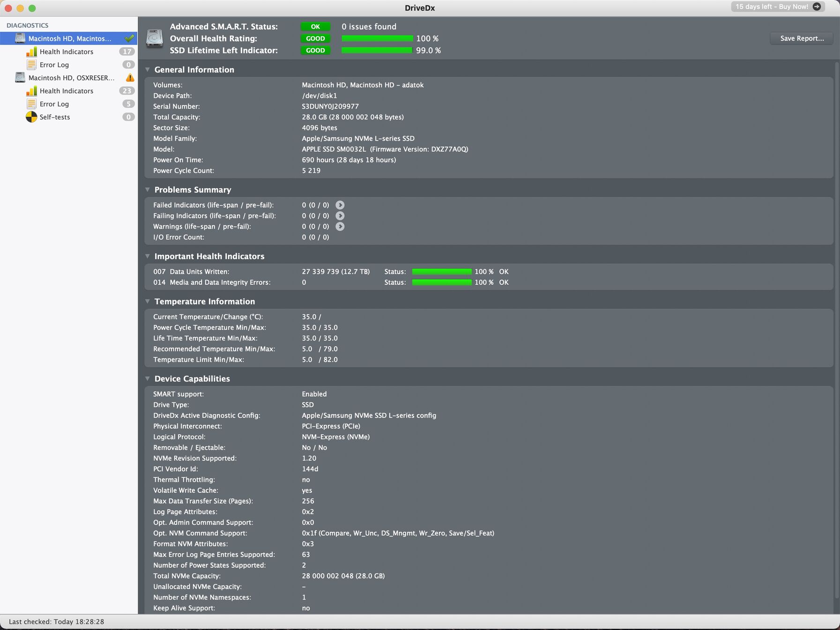Click the Overall Health Rating GOOD badge

tap(315, 38)
